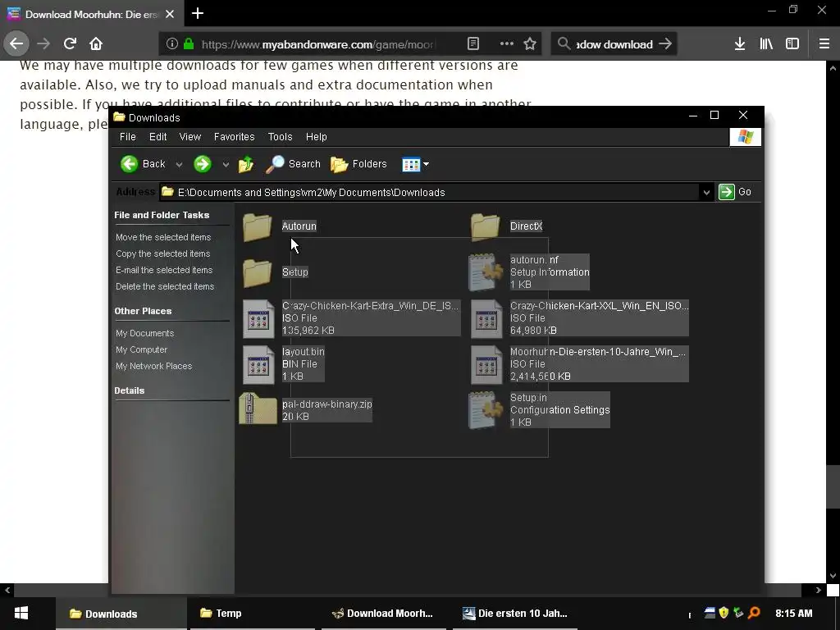Open the Tools menu
The height and width of the screenshot is (630, 840).
click(280, 137)
